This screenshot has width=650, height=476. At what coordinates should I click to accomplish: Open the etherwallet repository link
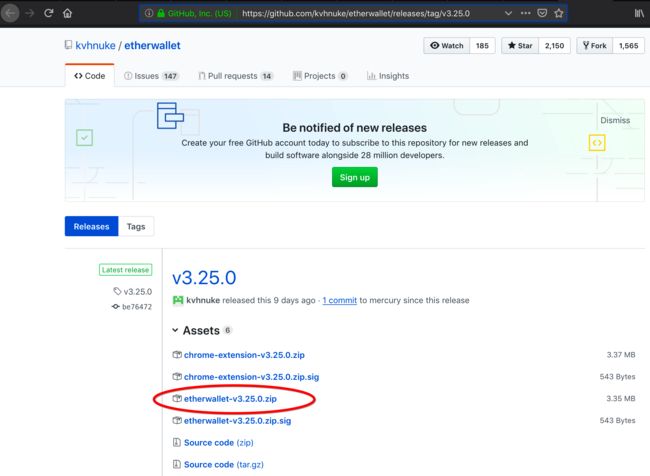pyautogui.click(x=152, y=46)
